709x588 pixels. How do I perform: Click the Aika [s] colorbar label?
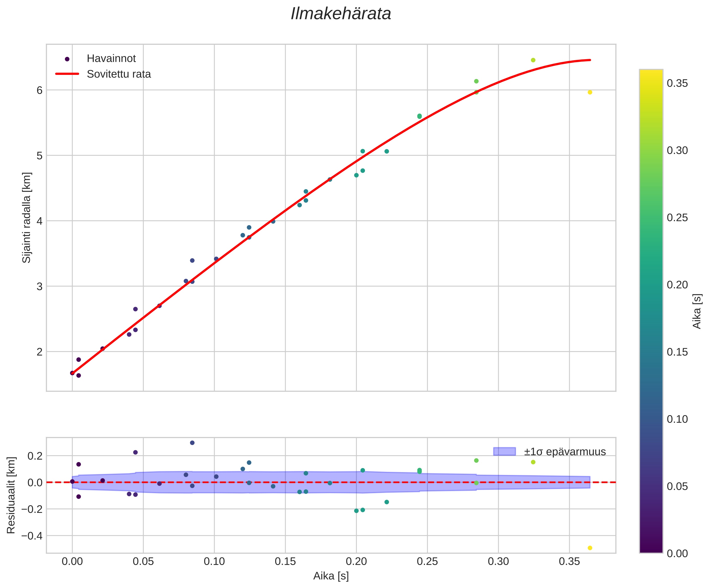(x=697, y=311)
